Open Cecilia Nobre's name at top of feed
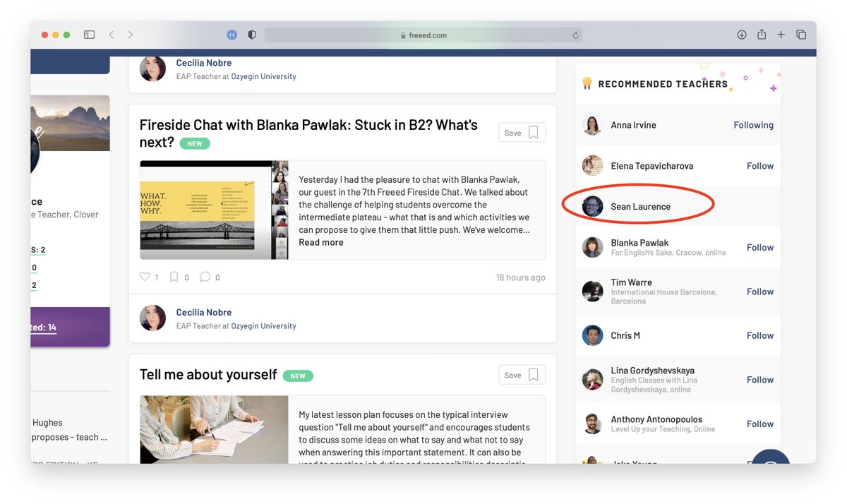This screenshot has width=847, height=504. pyautogui.click(x=204, y=63)
